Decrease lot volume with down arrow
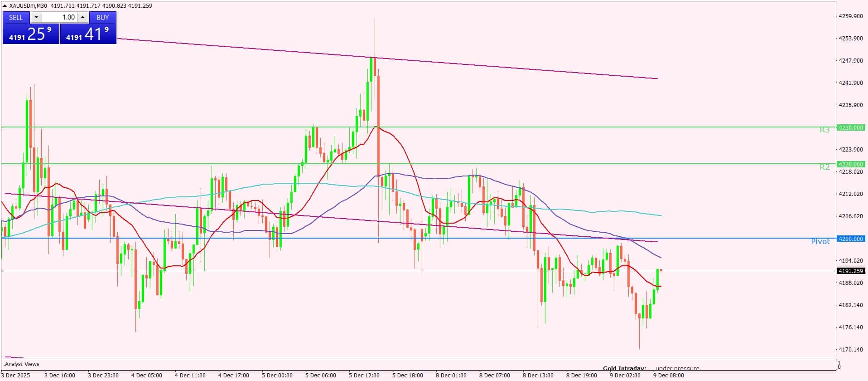The image size is (868, 381). pos(36,17)
